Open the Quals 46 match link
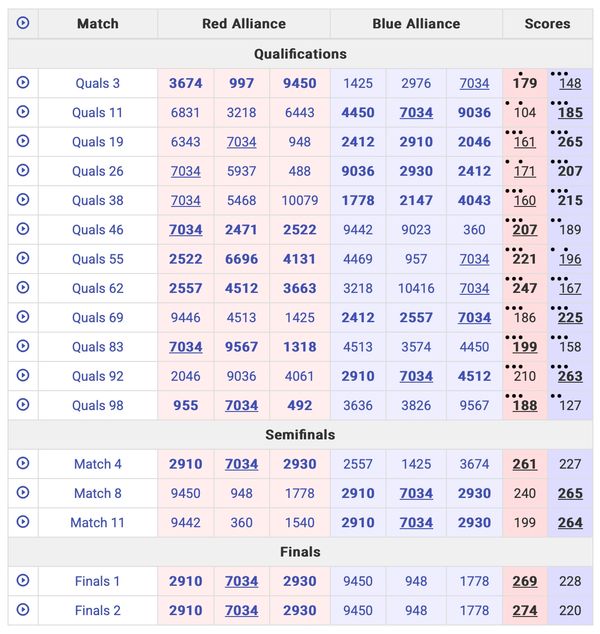Screen dimensions: 600x634 coord(97,230)
